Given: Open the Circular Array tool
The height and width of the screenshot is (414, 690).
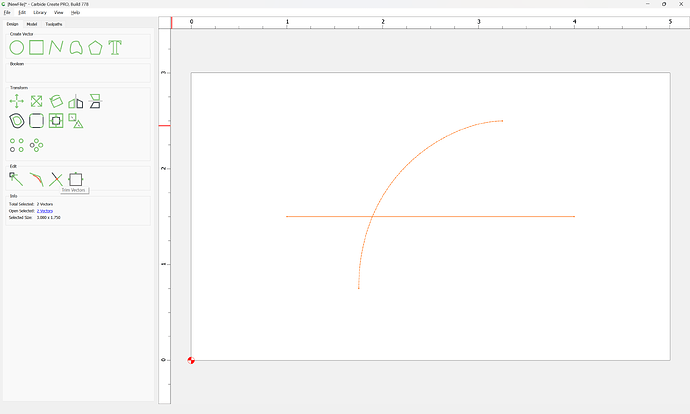Looking at the screenshot, I should pos(37,145).
